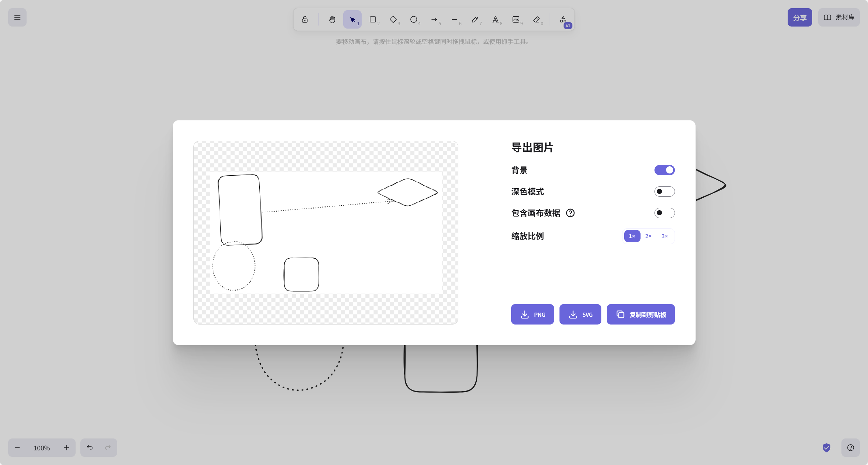The image size is (868, 465).
Task: Open the hamburger main menu
Action: (17, 17)
